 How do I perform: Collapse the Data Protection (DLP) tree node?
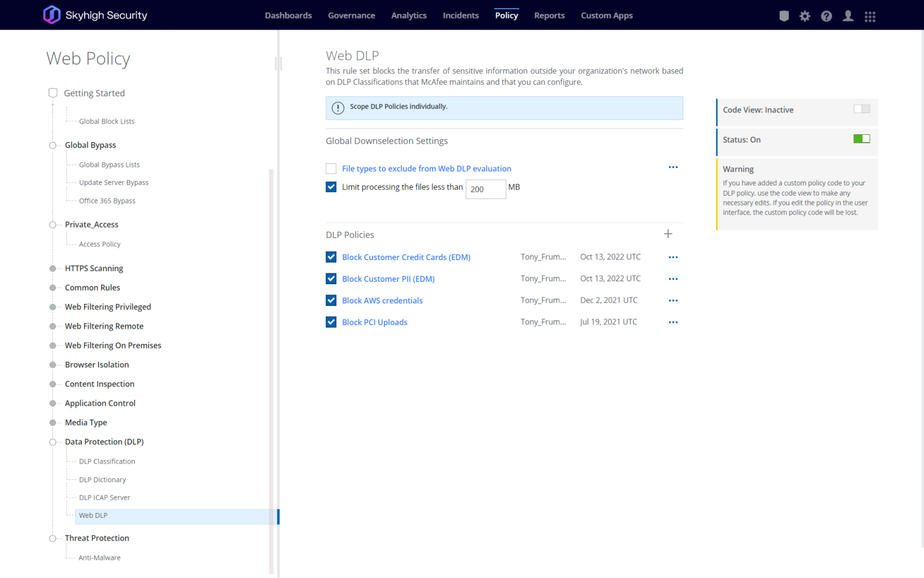click(53, 442)
